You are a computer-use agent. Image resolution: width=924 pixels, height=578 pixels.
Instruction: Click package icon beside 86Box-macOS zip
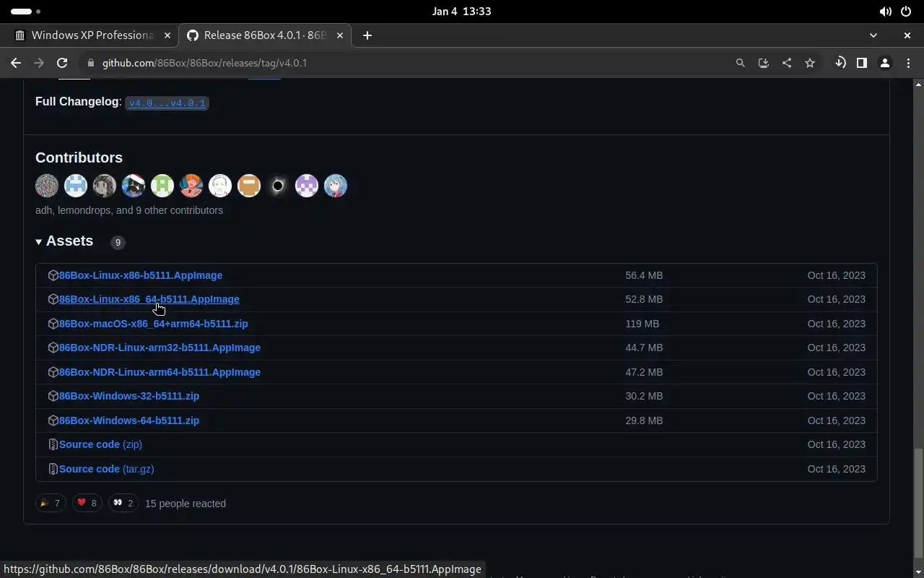point(53,324)
